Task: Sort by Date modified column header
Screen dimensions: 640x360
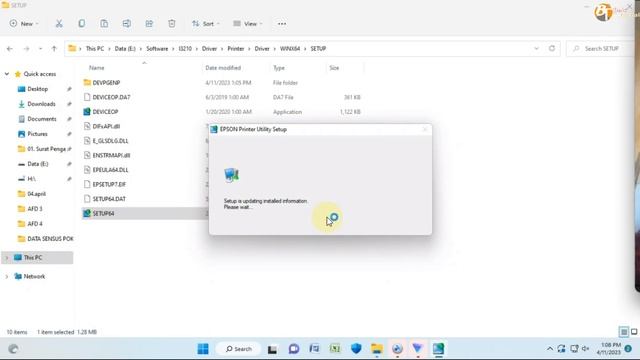Action: [x=223, y=68]
